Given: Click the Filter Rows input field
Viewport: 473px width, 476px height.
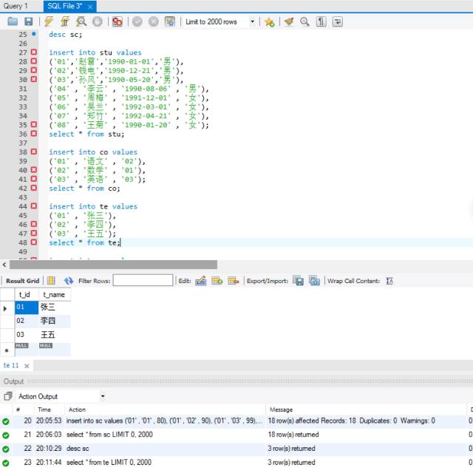Looking at the screenshot, I should coord(143,281).
